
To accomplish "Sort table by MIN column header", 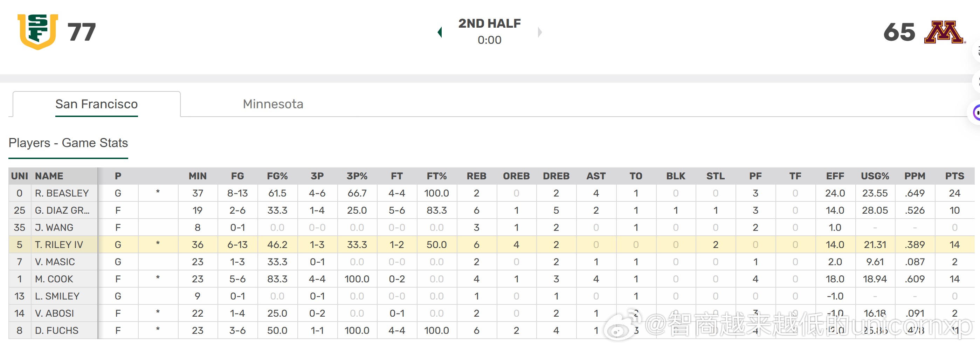I will coord(198,176).
